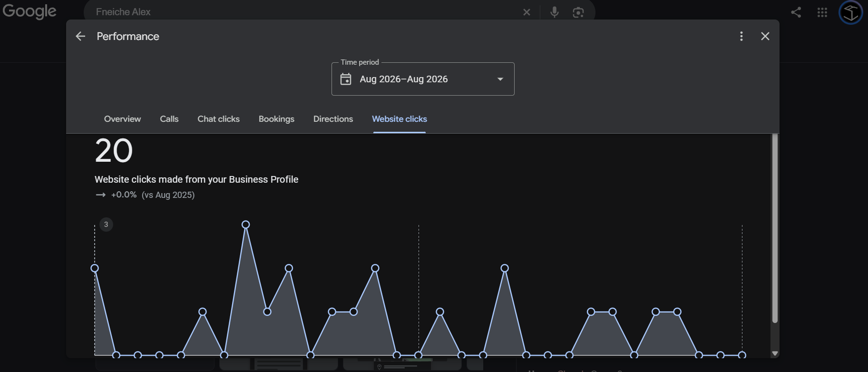Start voice search with the microphone icon
The width and height of the screenshot is (868, 372).
point(554,12)
